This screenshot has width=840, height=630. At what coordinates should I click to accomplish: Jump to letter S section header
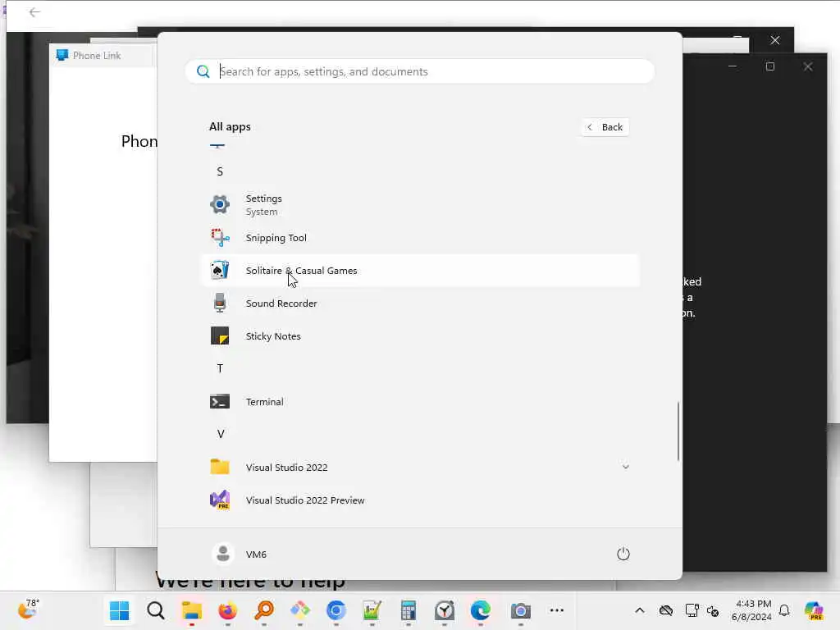[x=220, y=171]
